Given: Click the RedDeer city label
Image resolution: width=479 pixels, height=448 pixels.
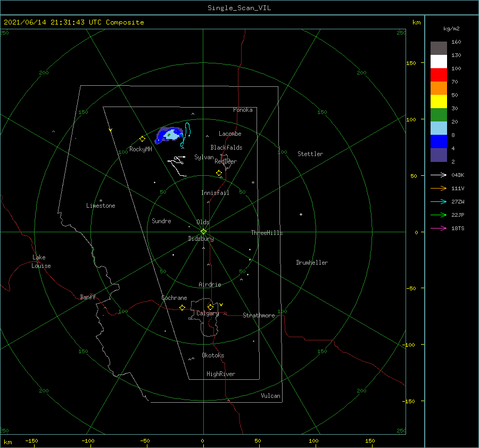Looking at the screenshot, I should (x=226, y=161).
